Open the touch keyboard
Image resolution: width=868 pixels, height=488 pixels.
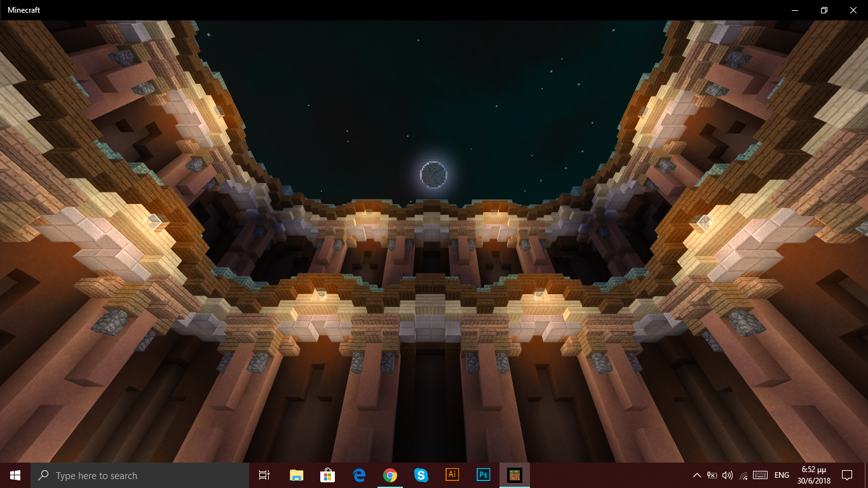[x=760, y=475]
